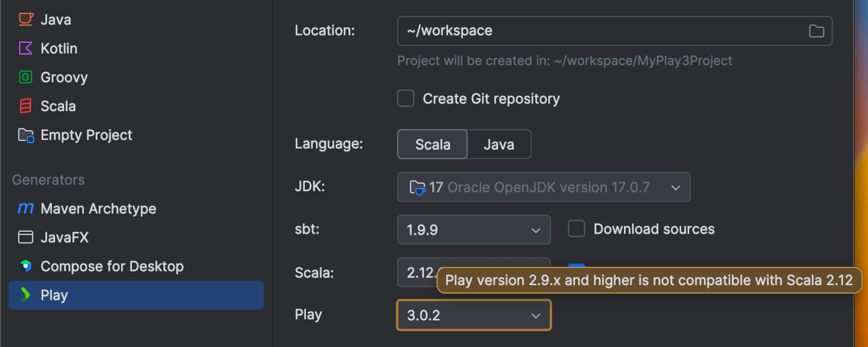Viewport: 868px width, 347px height.
Task: Browse for folder in Location field
Action: click(816, 31)
